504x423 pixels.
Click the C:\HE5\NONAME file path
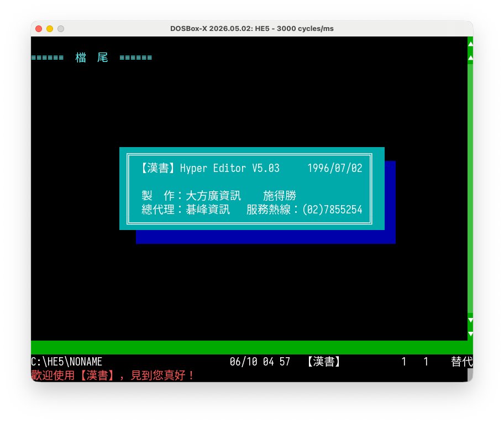(66, 362)
